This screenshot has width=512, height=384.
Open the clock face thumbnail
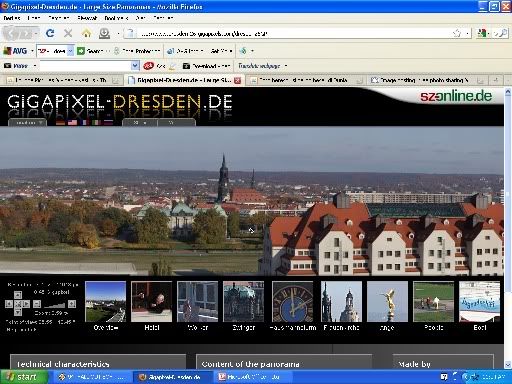[x=293, y=301]
